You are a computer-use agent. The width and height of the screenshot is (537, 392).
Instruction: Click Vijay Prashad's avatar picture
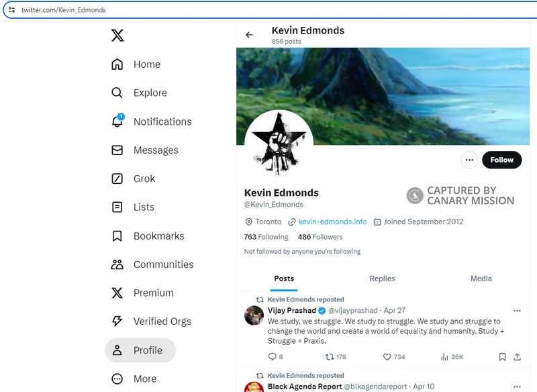click(x=254, y=315)
